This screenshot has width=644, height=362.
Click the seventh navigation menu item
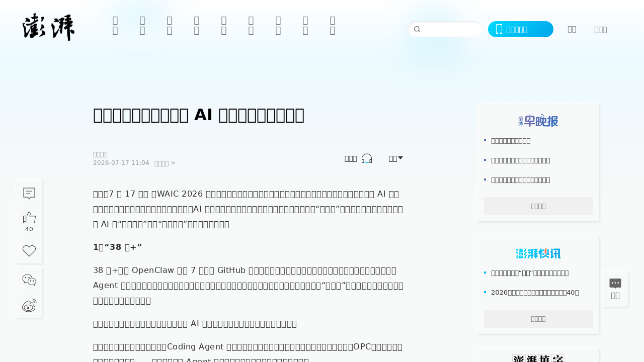pos(278,25)
